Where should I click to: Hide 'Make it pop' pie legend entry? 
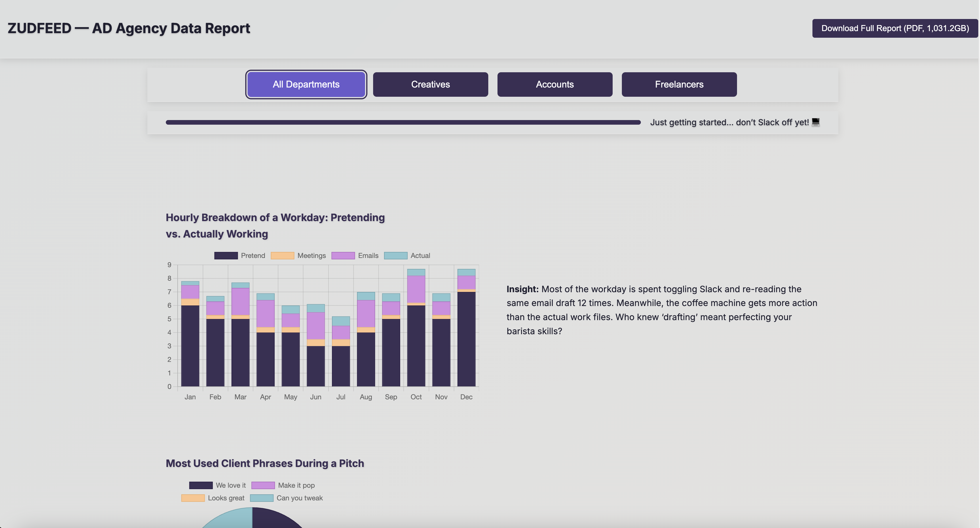click(x=283, y=485)
